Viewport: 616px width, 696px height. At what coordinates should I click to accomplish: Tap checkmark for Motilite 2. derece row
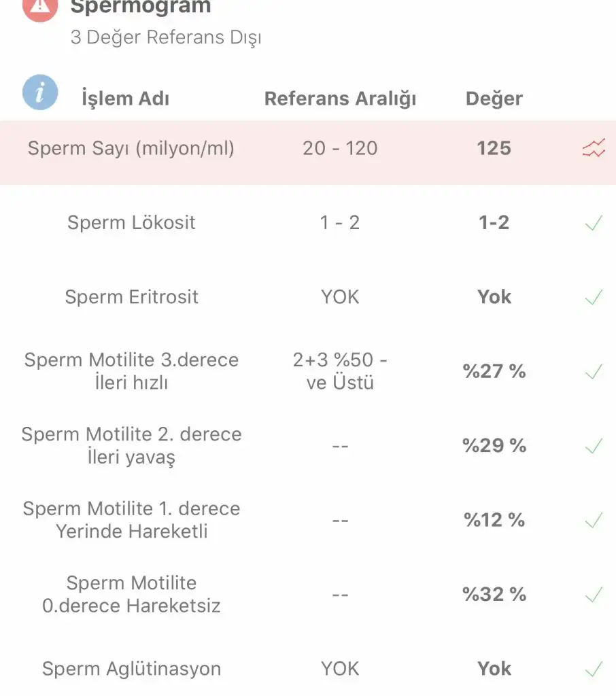pos(594,446)
